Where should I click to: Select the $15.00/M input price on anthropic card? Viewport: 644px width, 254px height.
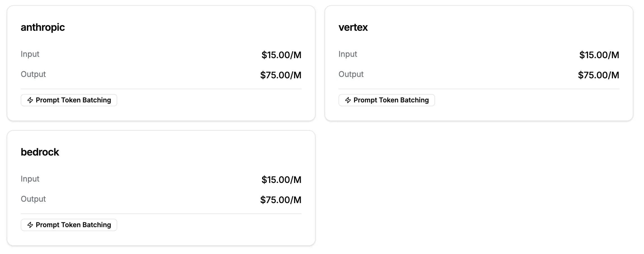point(281,55)
